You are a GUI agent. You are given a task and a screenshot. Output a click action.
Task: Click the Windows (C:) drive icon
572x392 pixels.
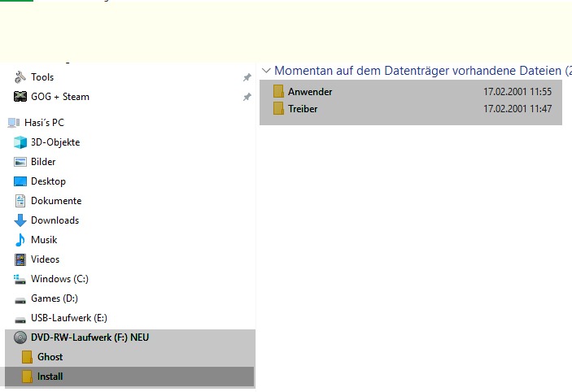20,279
